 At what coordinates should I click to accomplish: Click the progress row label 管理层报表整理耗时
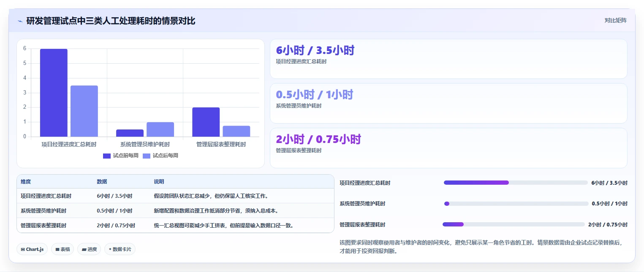point(362,225)
